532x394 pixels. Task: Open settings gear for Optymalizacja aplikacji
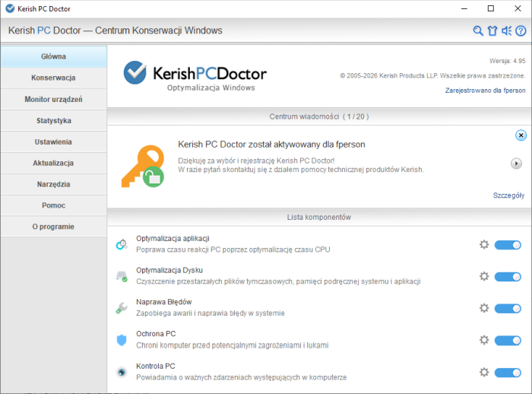point(484,244)
